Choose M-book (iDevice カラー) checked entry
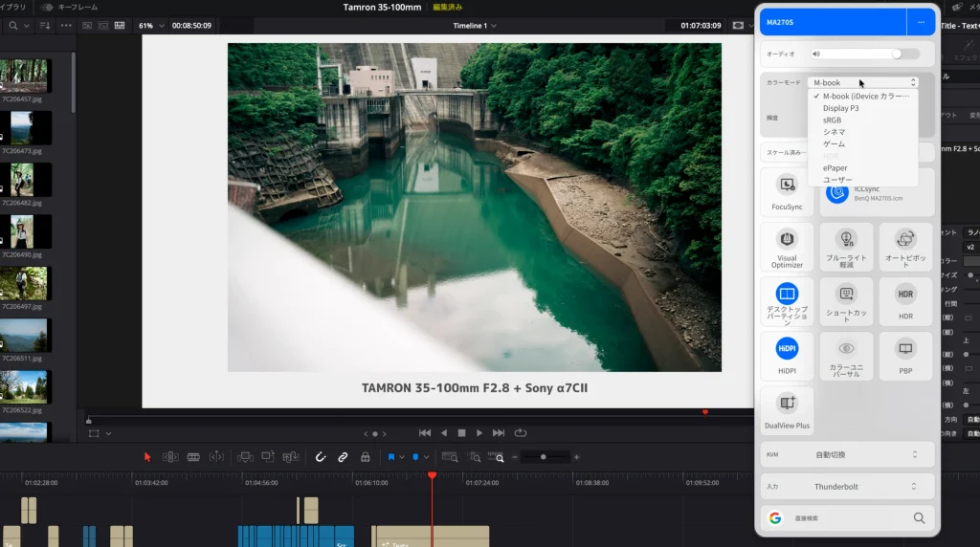The width and height of the screenshot is (980, 547). 863,97
